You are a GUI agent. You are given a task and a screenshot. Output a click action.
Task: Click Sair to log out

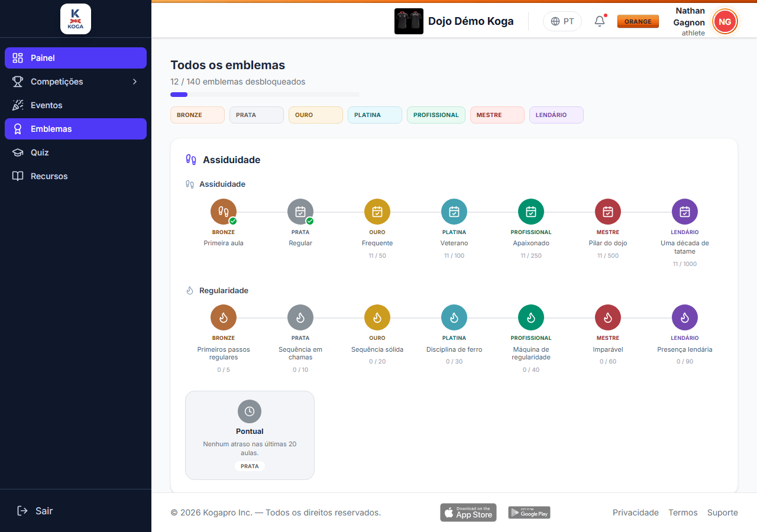coord(76,511)
